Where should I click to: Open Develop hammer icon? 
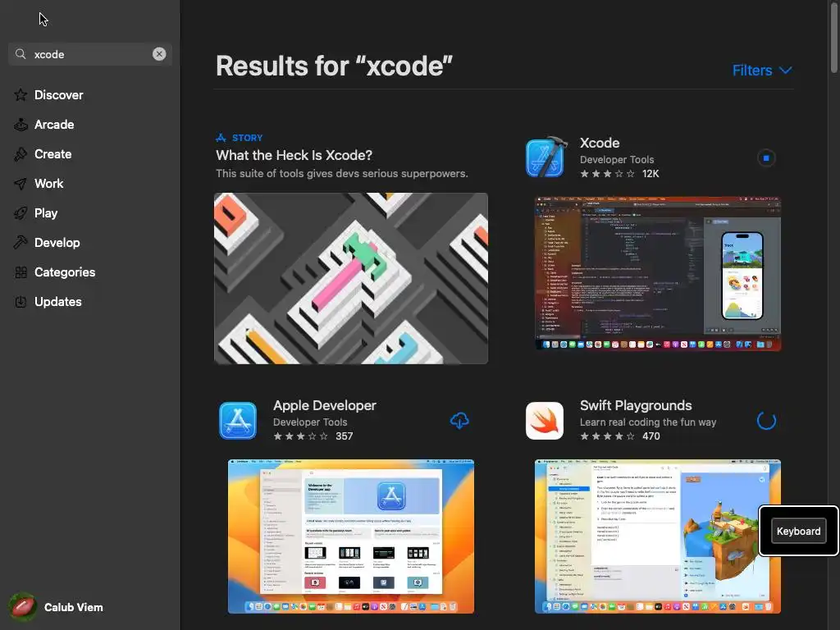pyautogui.click(x=21, y=243)
